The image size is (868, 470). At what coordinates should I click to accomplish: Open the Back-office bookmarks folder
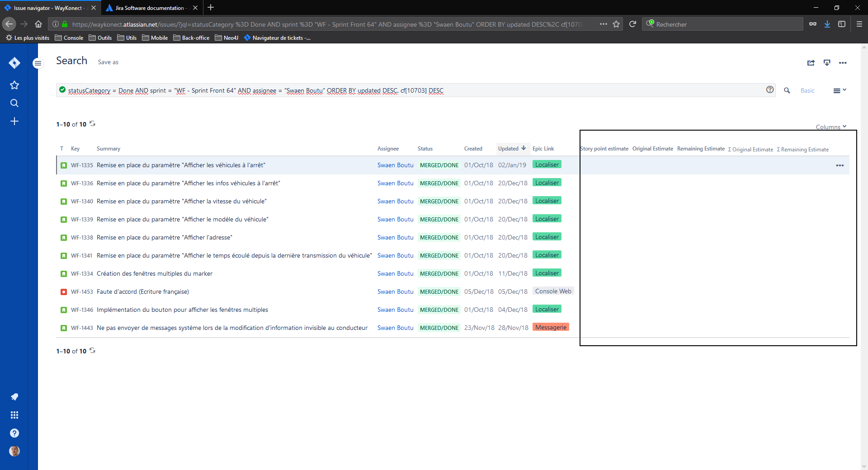click(x=191, y=38)
